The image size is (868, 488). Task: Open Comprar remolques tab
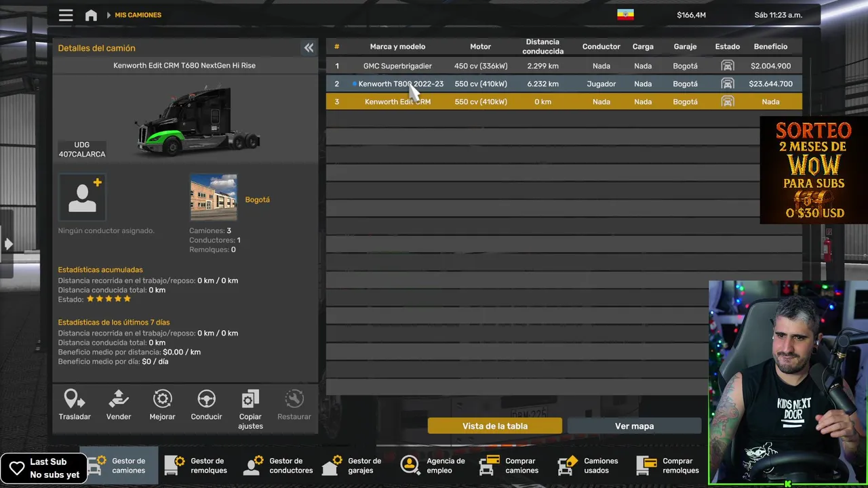[x=668, y=466]
